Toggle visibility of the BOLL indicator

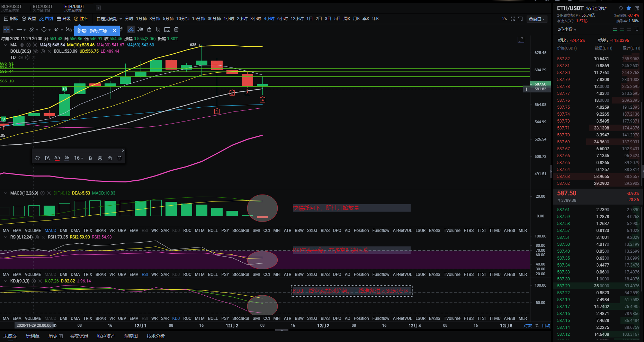pyautogui.click(x=36, y=51)
